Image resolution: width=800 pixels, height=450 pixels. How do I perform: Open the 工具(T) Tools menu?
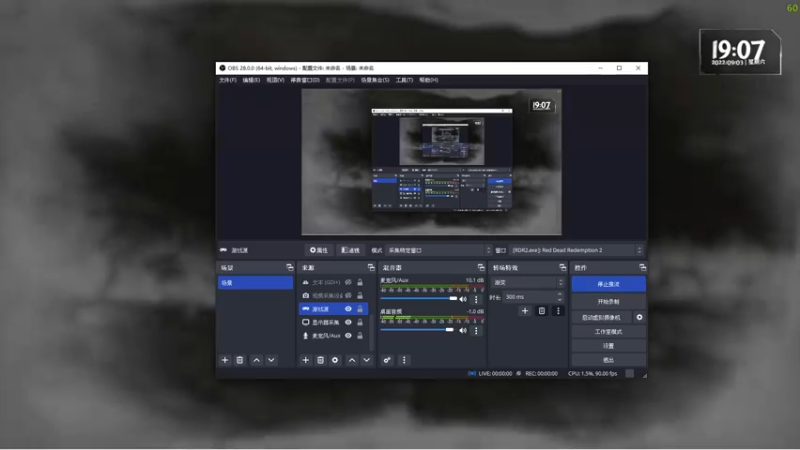(404, 80)
